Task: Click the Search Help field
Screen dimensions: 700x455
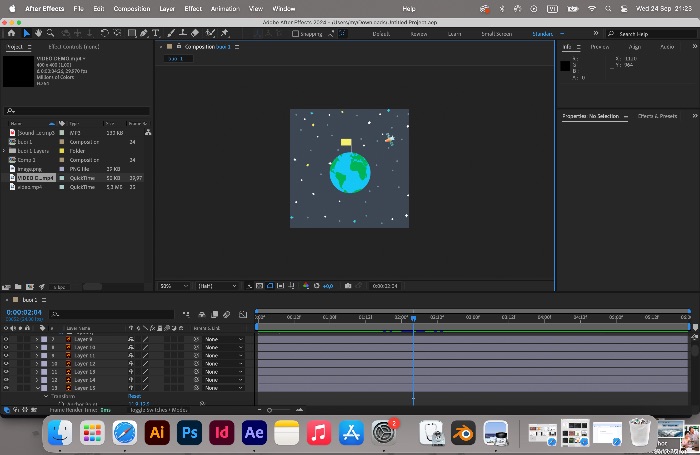Action: point(650,34)
